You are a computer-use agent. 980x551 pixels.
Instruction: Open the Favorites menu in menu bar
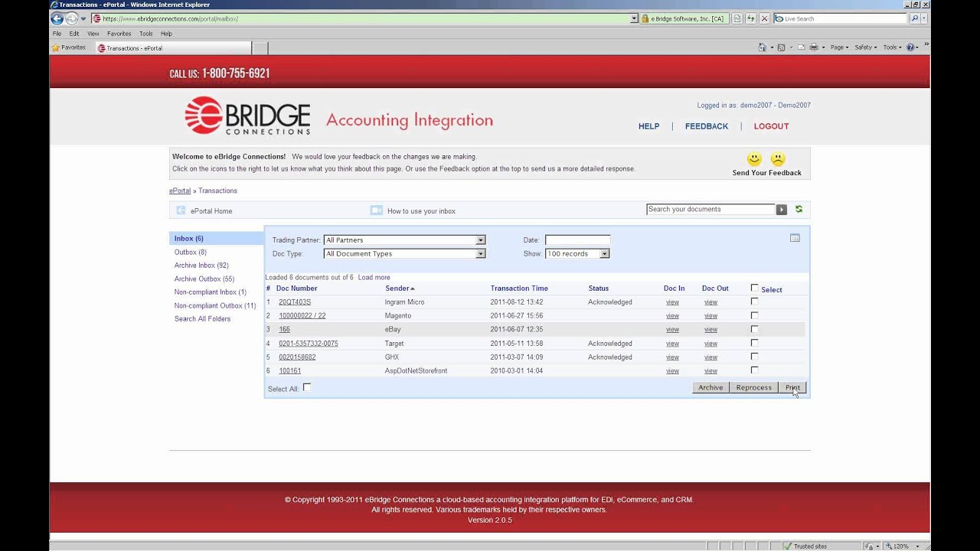119,34
